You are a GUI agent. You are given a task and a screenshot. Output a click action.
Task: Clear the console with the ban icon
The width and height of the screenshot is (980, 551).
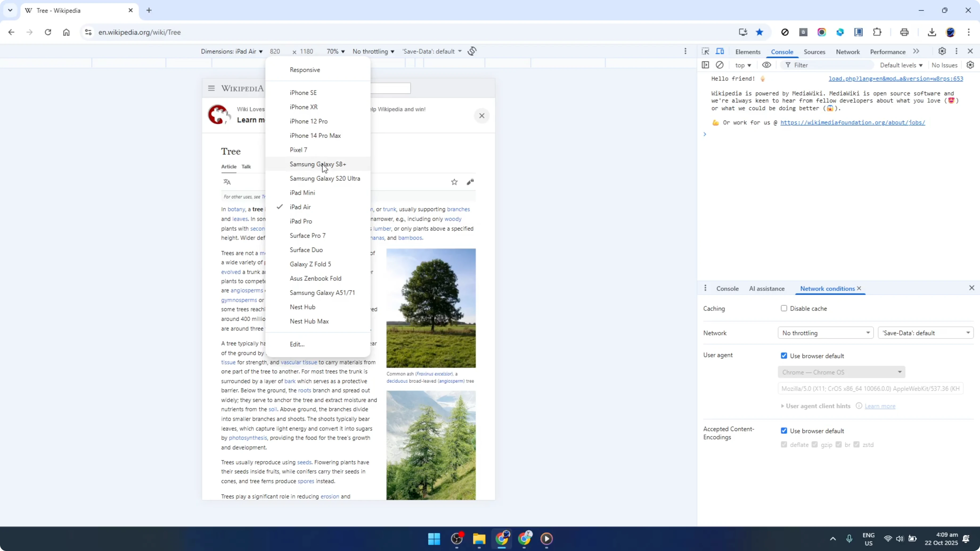[x=720, y=65]
